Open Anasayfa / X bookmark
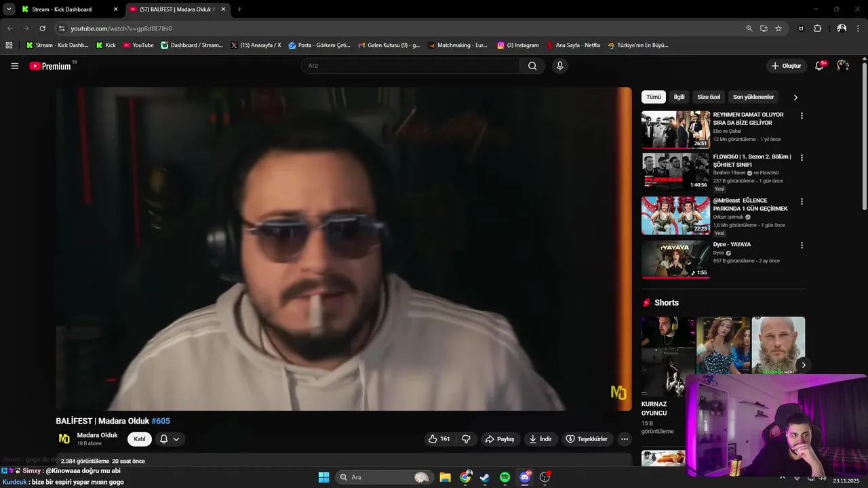Screen dimensions: 868x488 point(256,45)
